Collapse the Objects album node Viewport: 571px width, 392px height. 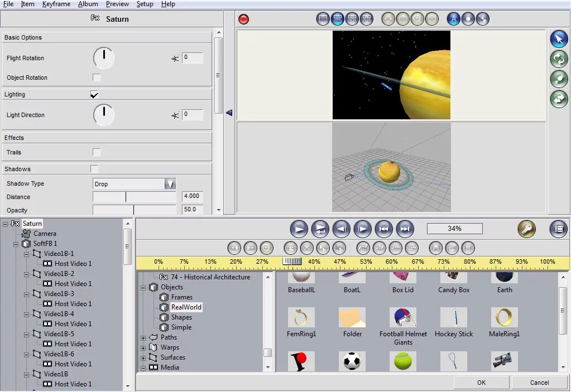coord(143,288)
